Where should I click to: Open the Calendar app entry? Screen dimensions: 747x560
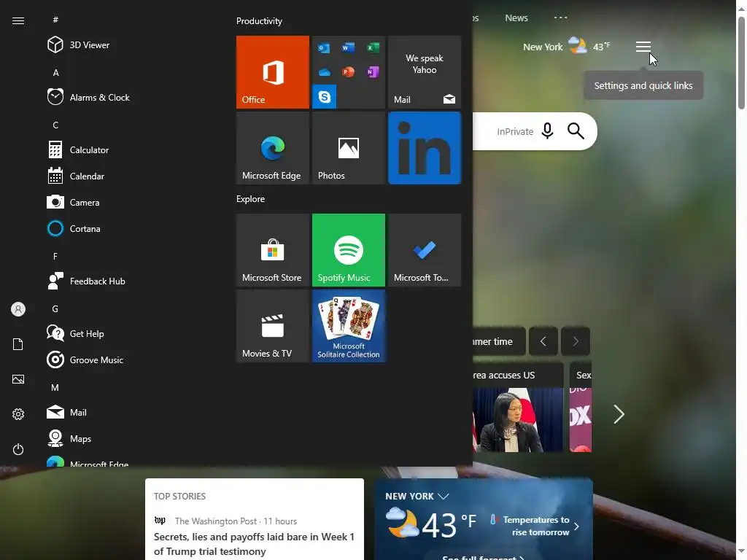75,176
